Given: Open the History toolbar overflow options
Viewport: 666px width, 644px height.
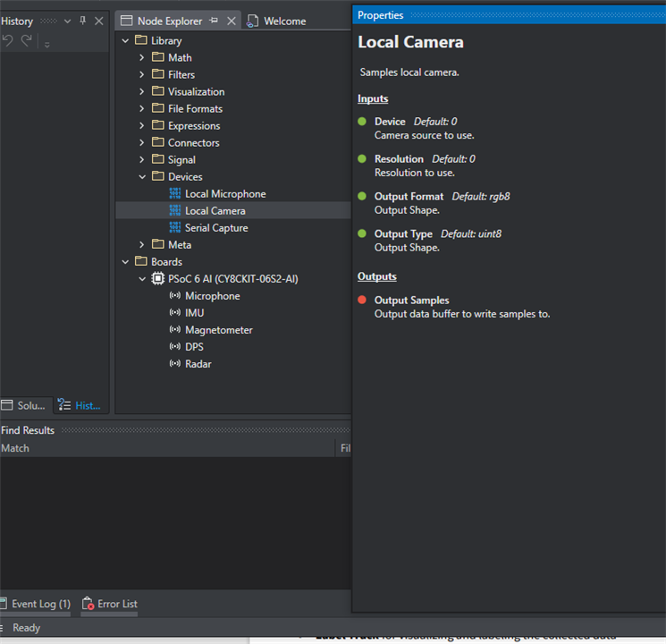Looking at the screenshot, I should [46, 44].
